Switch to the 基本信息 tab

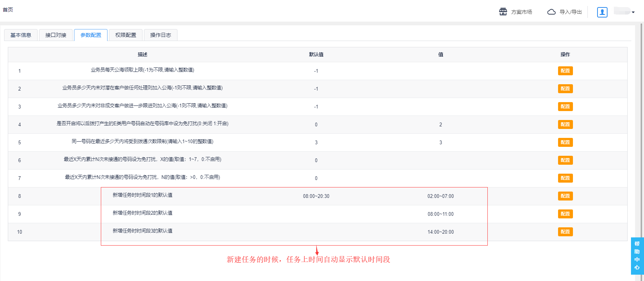[x=21, y=35]
